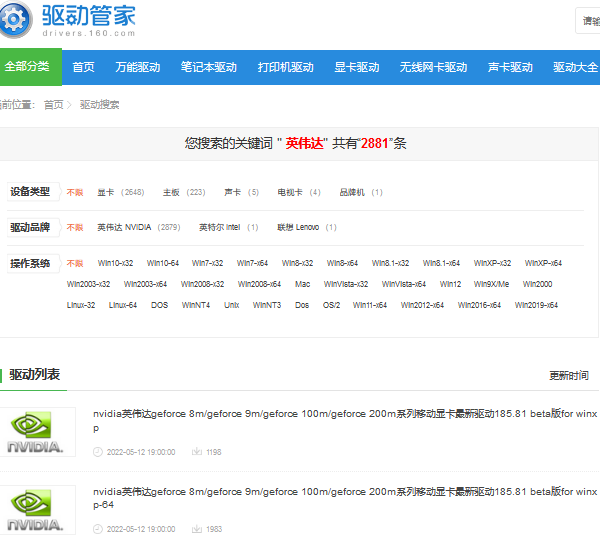Filter brand by 英伟达 NVIDIA (2879)
The width and height of the screenshot is (600, 547).
coord(139,227)
